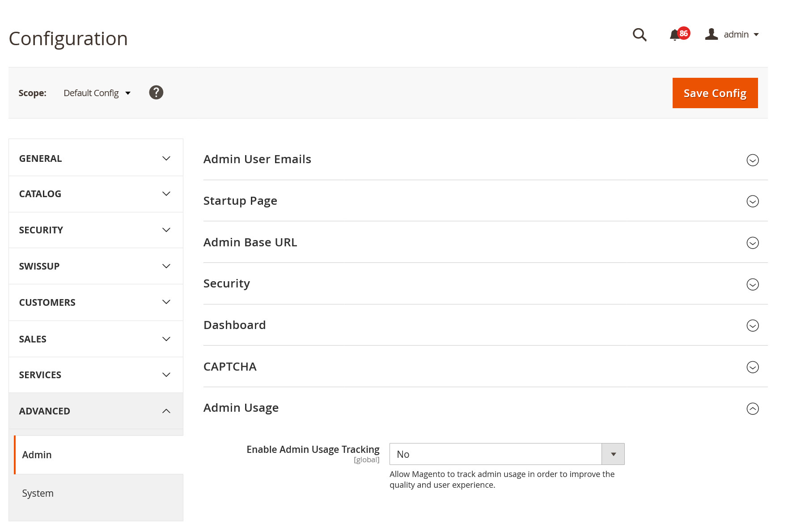
Task: Expand the GENERAL sidebar group
Action: coord(96,158)
